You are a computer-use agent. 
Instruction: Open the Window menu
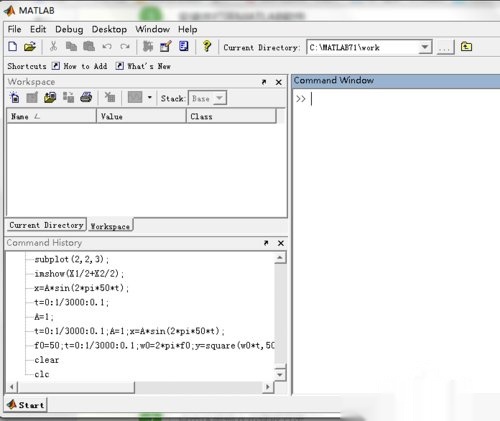click(x=152, y=29)
